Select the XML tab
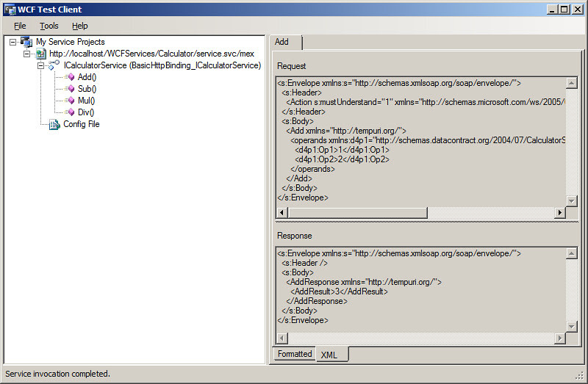This screenshot has width=588, height=384. click(332, 355)
